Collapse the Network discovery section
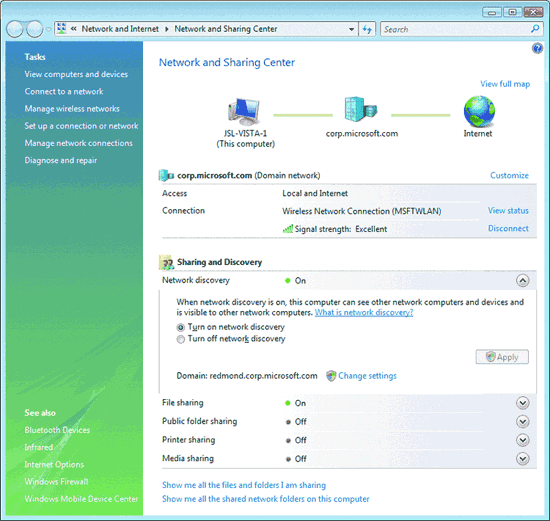Image resolution: width=550 pixels, height=521 pixels. [x=523, y=281]
